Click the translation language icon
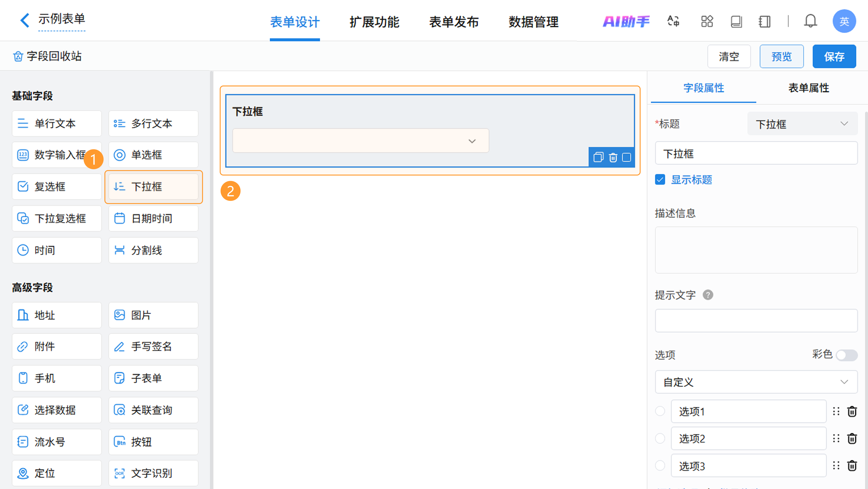This screenshot has width=868, height=489. coord(673,21)
